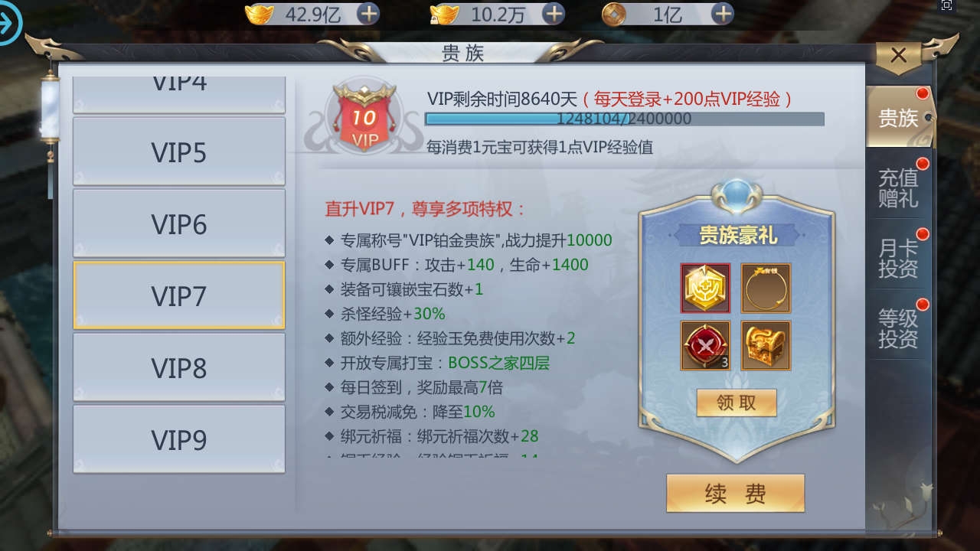Click the plus icon beside 10.2万 bound gold
This screenshot has width=980, height=551.
(554, 13)
